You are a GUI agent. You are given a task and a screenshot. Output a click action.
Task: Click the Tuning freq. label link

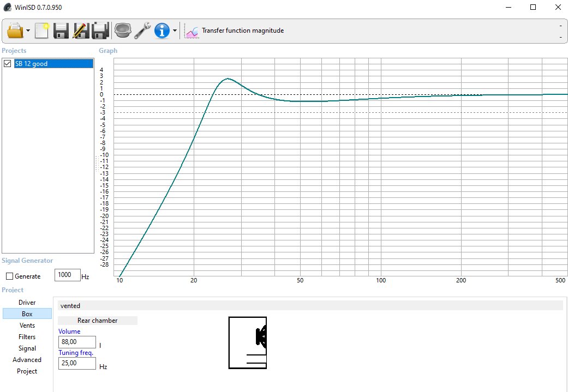pos(76,353)
